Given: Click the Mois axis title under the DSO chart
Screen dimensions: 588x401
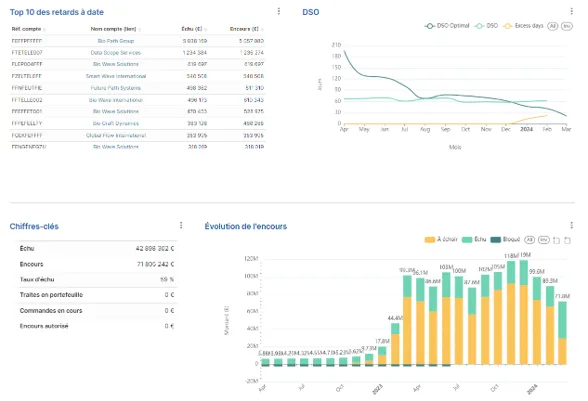Looking at the screenshot, I should tap(455, 147).
